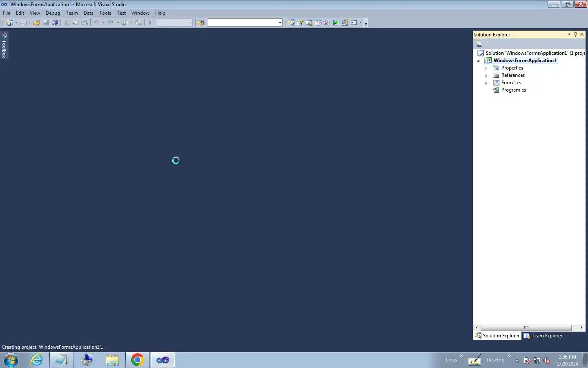The width and height of the screenshot is (588, 368).
Task: Click the Cut scissors icon
Action: [67, 22]
